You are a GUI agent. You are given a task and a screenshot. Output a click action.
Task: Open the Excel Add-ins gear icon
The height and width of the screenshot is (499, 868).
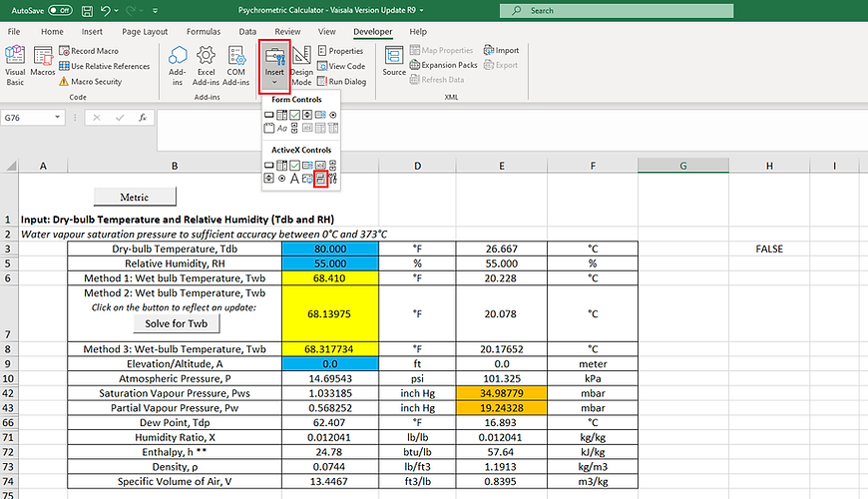pos(206,55)
